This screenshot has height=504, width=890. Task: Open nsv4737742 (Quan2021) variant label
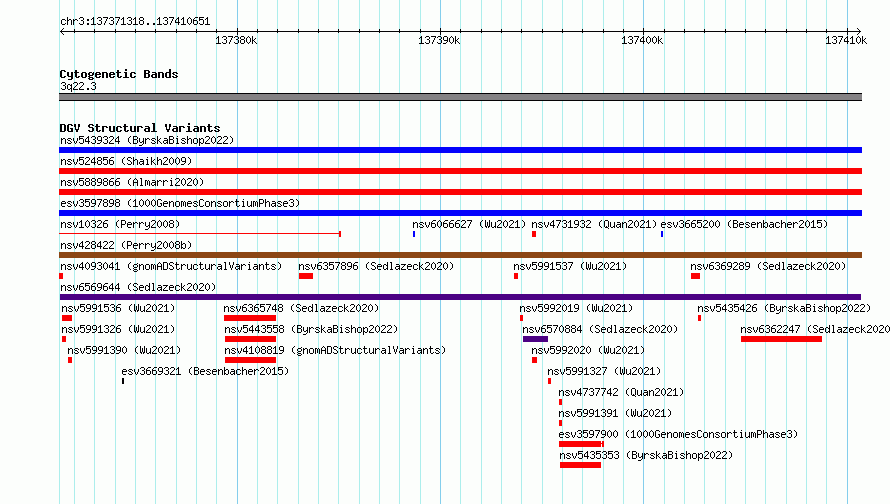(x=621, y=392)
